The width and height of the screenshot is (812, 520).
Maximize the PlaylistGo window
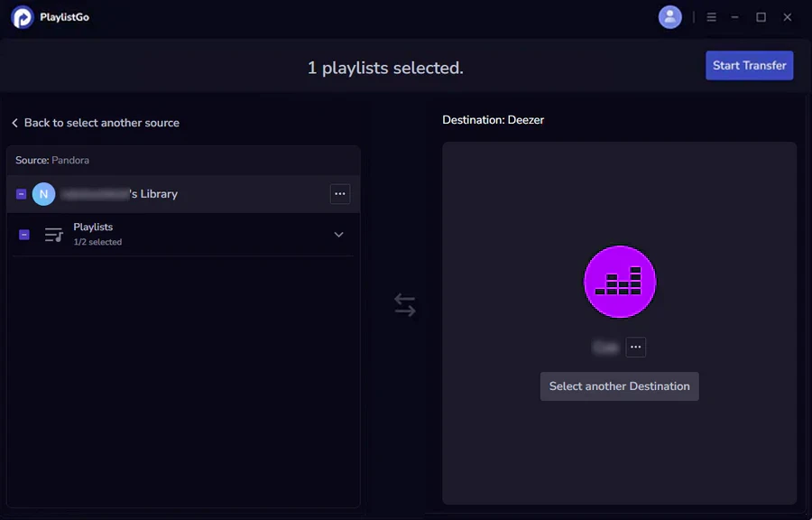[761, 17]
